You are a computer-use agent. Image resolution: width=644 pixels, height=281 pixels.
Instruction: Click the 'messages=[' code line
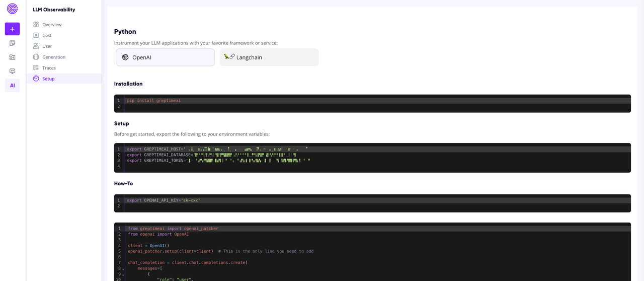pos(149,268)
